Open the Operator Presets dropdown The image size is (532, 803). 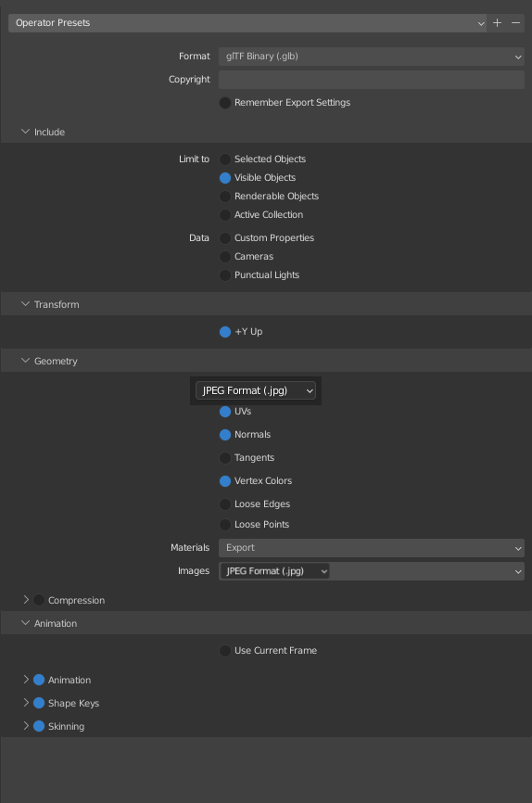(247, 23)
